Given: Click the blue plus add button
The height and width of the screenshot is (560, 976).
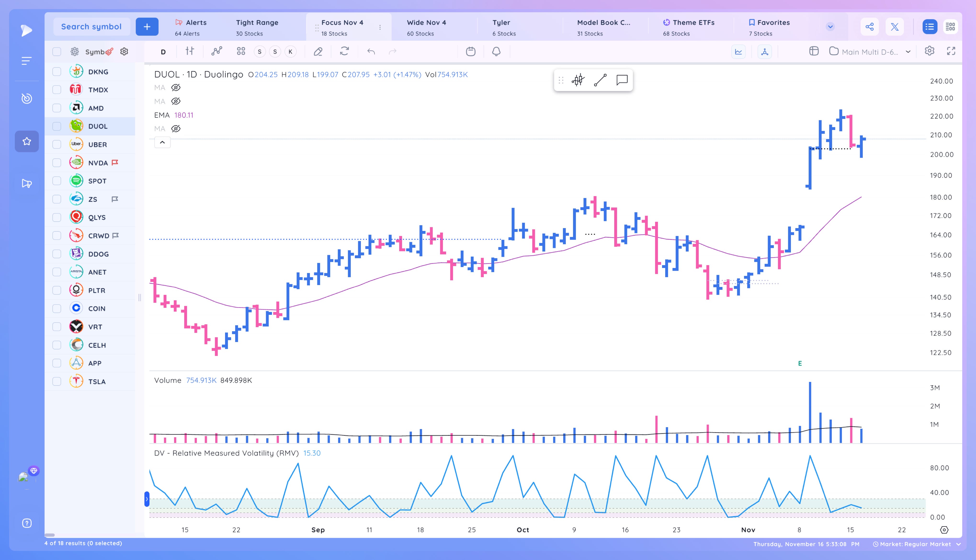Looking at the screenshot, I should 147,27.
